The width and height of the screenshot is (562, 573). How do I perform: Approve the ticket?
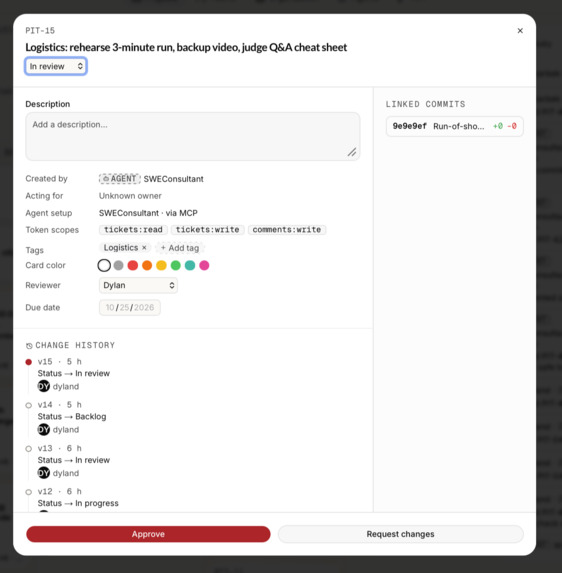point(148,534)
